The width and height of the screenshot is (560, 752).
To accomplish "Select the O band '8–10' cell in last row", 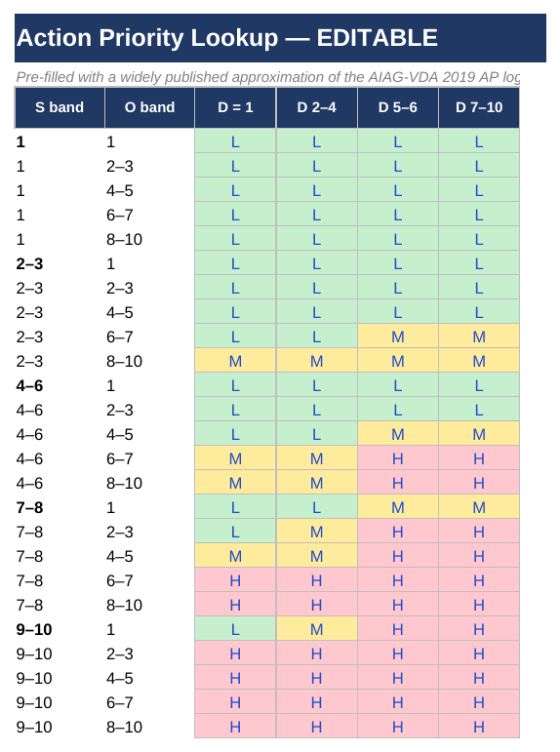I will click(124, 727).
